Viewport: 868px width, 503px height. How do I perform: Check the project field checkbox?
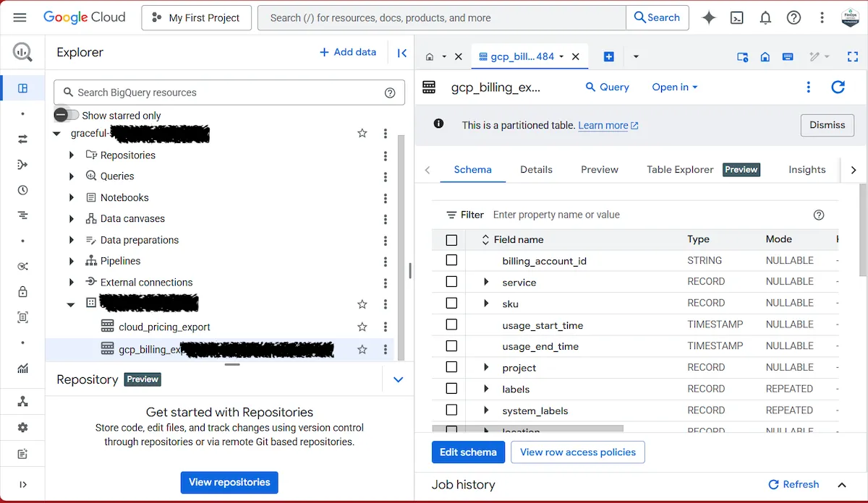click(x=451, y=367)
